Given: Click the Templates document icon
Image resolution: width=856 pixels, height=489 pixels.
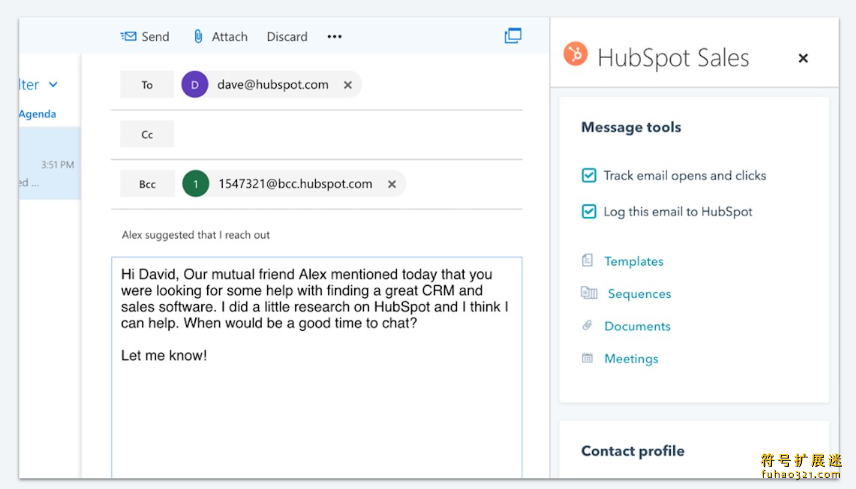Looking at the screenshot, I should point(587,260).
